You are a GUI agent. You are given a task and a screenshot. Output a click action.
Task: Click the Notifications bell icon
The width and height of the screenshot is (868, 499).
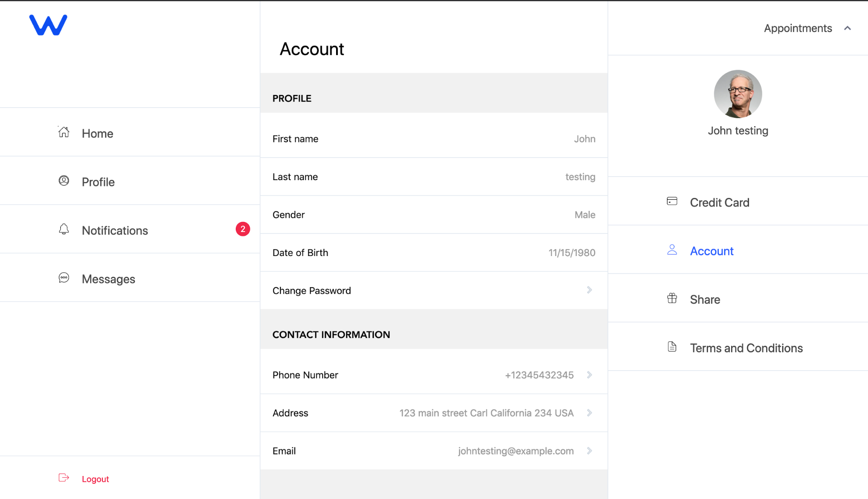point(64,229)
